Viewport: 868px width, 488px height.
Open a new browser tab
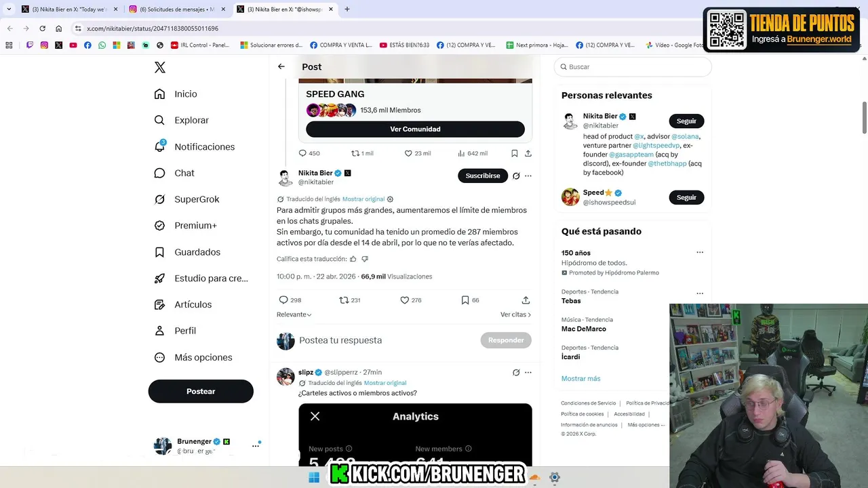[347, 9]
